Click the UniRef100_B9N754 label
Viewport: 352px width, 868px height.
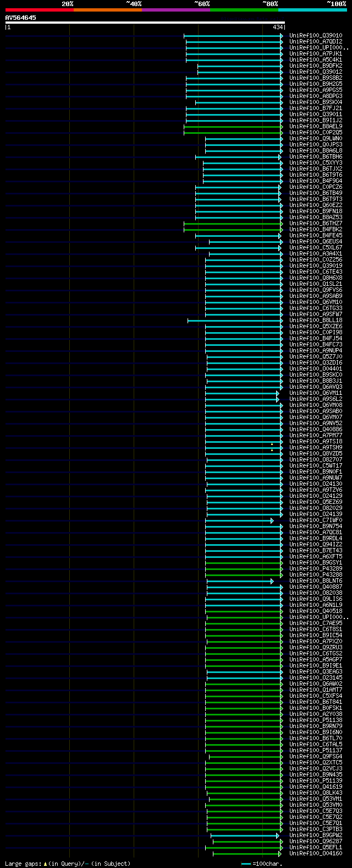316,527
